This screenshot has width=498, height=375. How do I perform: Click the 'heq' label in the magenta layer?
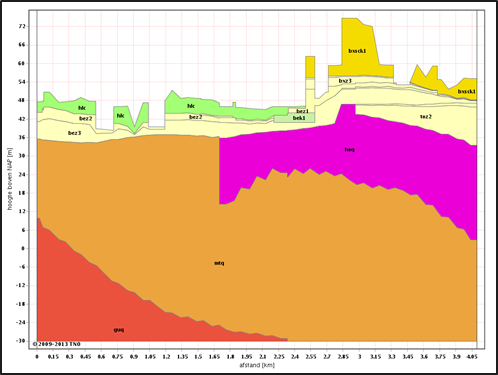click(349, 149)
